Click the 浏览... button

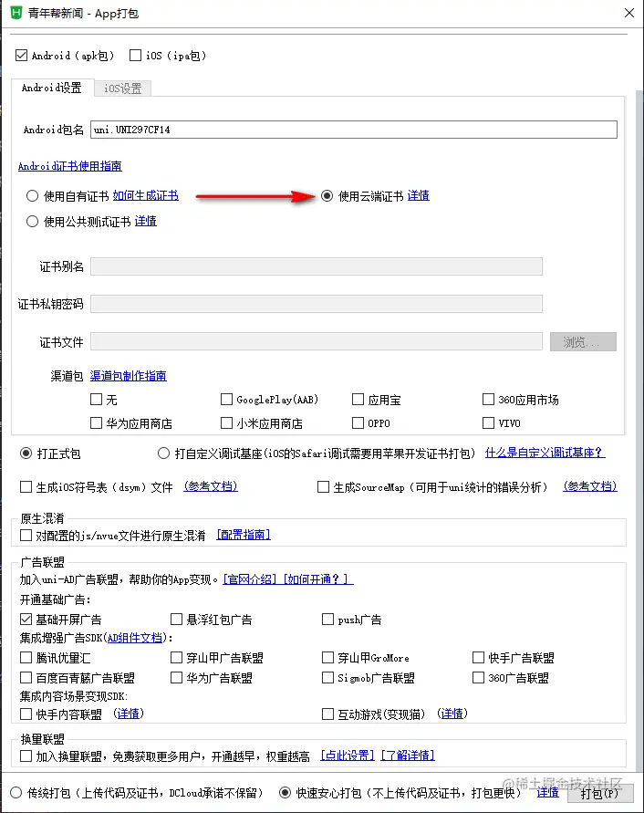point(583,341)
